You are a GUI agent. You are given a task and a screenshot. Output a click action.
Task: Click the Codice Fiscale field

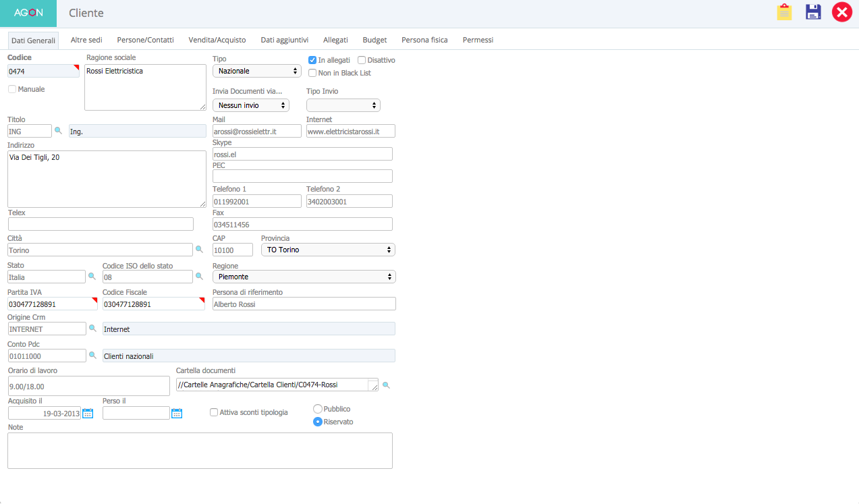tap(153, 304)
